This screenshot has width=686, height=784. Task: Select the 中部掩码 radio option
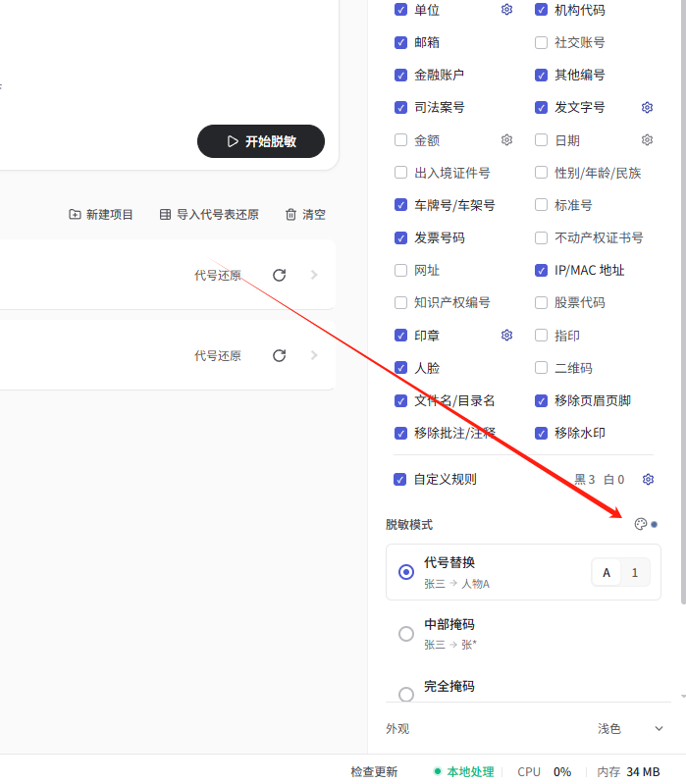[406, 634]
